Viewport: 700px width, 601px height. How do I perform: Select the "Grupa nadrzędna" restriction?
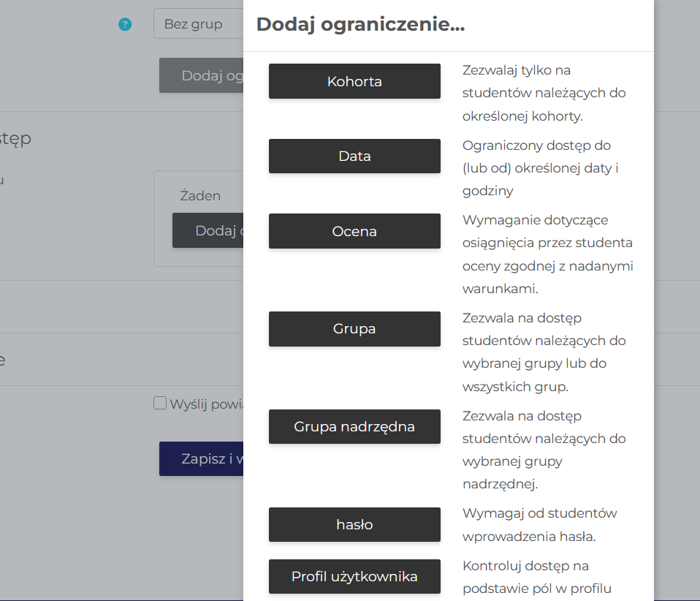(x=354, y=427)
